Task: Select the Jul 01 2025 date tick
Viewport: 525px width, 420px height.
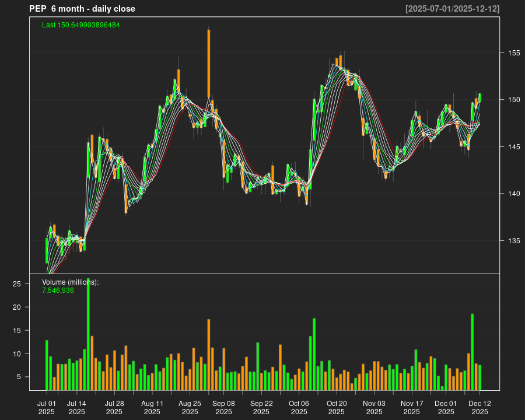Action: point(47,407)
